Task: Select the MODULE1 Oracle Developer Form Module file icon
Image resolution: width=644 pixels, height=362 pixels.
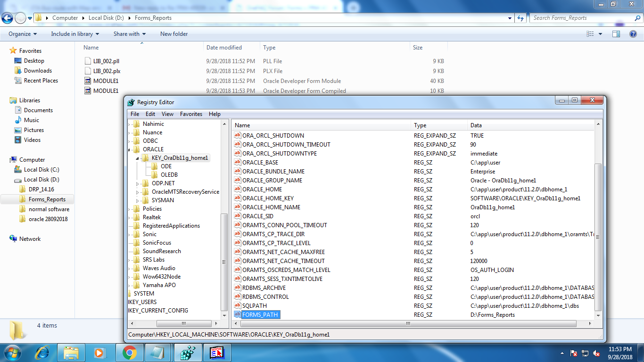Action: click(87, 81)
